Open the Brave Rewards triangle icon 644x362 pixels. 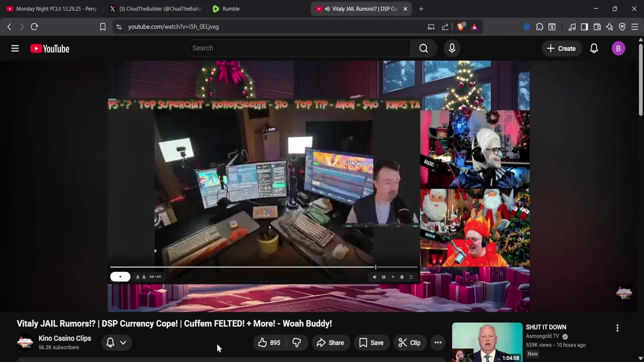[474, 27]
